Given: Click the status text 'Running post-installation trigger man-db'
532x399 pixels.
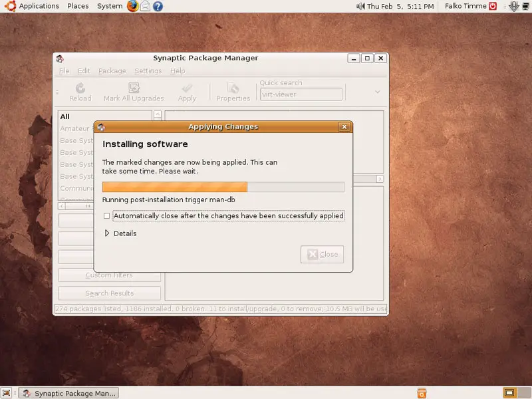Looking at the screenshot, I should 169,199.
